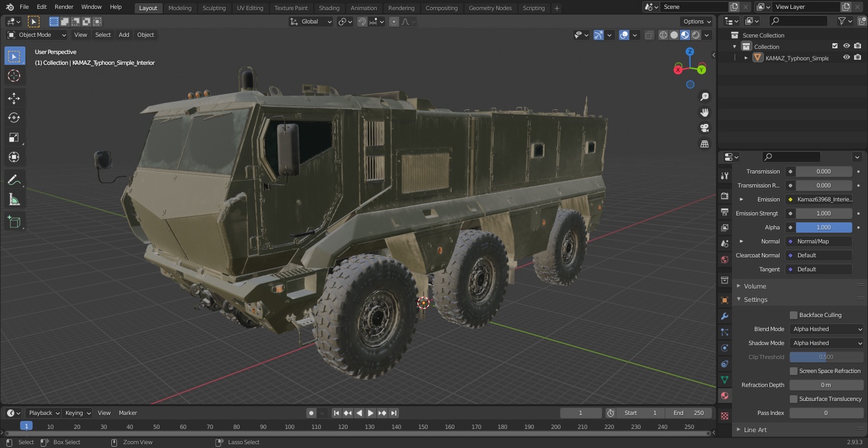Open the Render properties tab
The width and height of the screenshot is (868, 448).
click(724, 196)
